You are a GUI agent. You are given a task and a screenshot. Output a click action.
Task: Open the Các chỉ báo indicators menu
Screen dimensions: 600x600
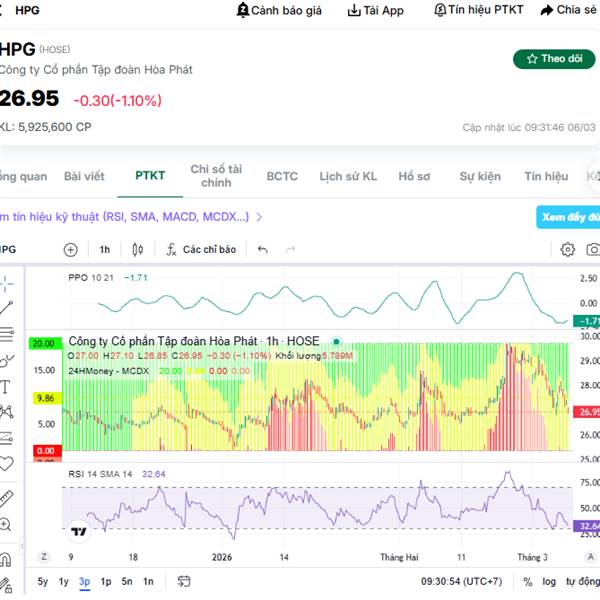click(201, 250)
